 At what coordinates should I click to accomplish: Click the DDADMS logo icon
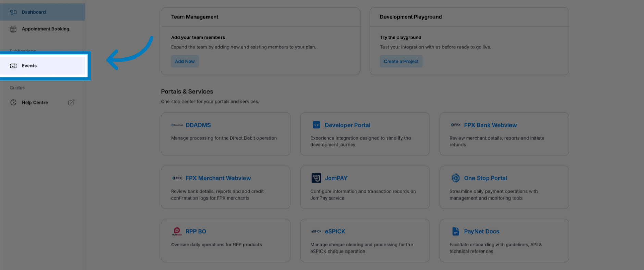click(177, 125)
